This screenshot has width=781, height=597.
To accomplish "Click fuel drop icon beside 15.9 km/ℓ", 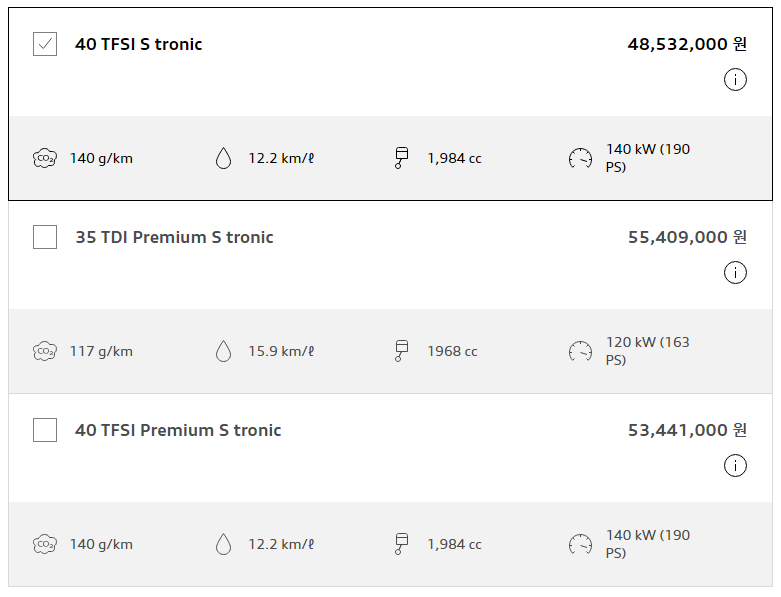I will click(x=223, y=351).
